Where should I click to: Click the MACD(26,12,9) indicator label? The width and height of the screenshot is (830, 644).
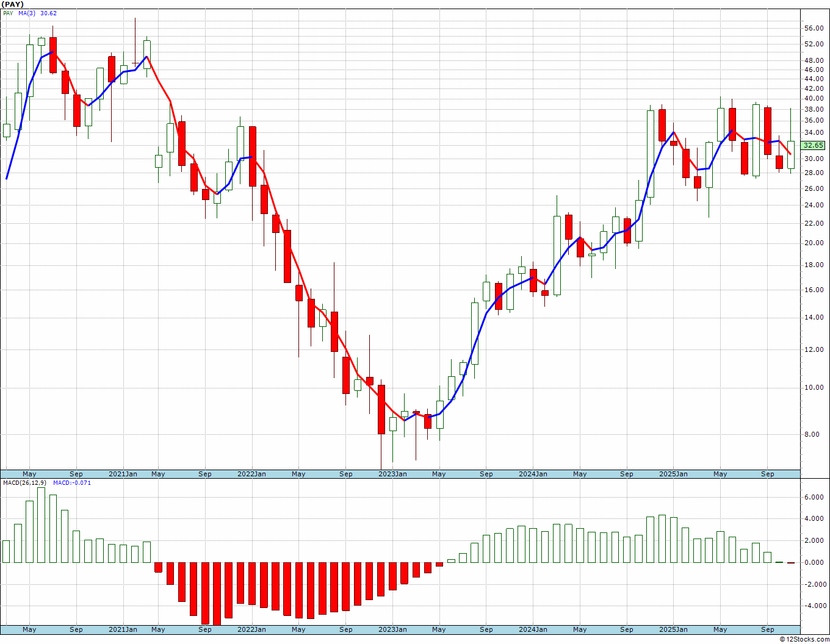click(24, 482)
